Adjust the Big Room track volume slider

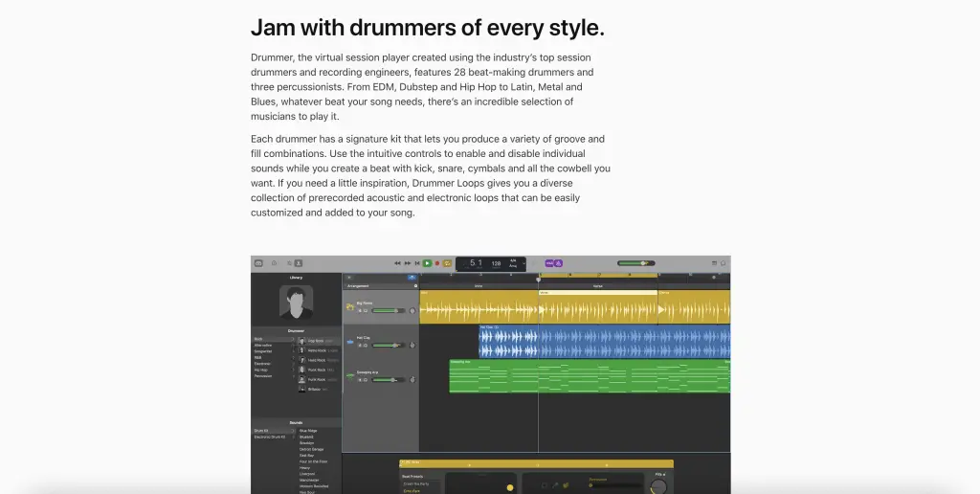389,311
